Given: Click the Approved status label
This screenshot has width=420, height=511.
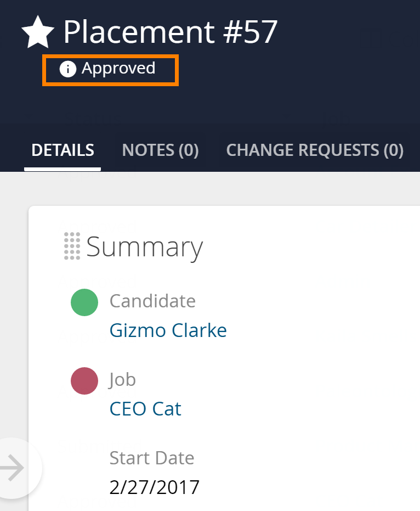Looking at the screenshot, I should 118,69.
